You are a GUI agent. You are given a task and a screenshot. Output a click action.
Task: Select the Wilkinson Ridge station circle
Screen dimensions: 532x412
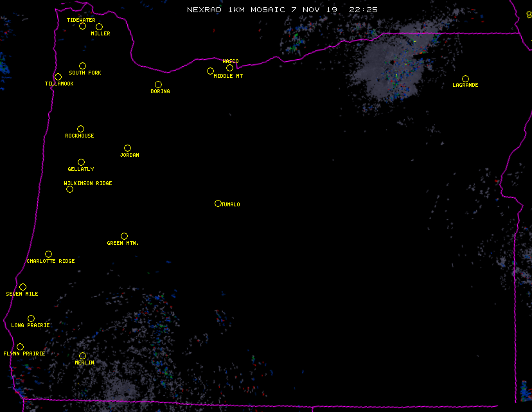(69, 189)
